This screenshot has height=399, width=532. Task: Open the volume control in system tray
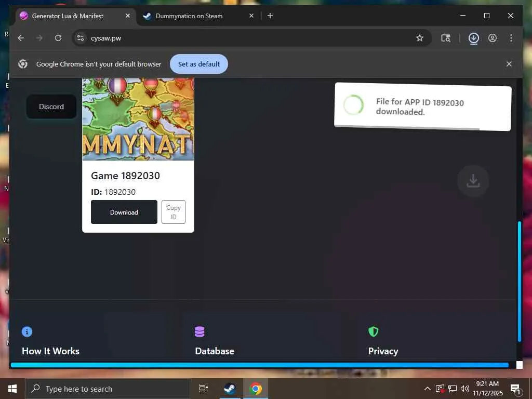(464, 389)
